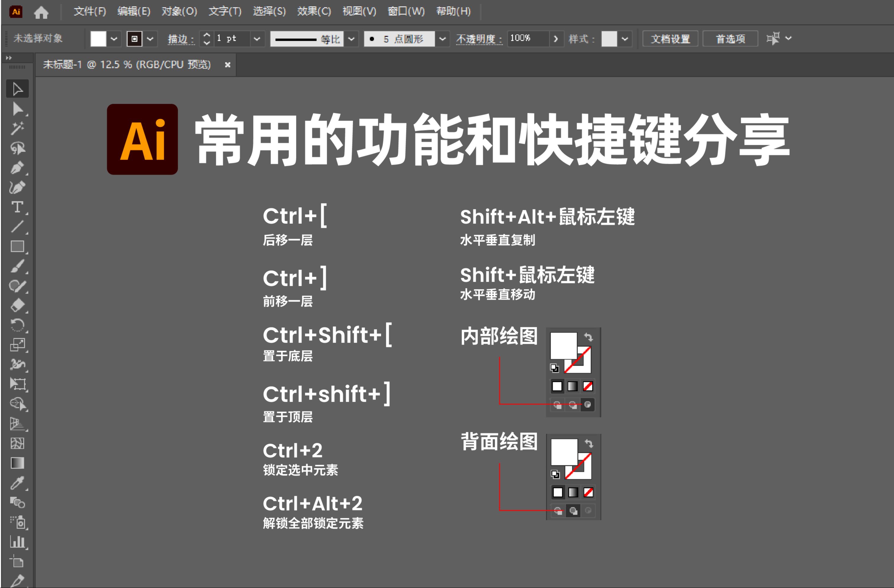
Task: Switch to the 未标题-1 document tab
Action: coord(127,64)
